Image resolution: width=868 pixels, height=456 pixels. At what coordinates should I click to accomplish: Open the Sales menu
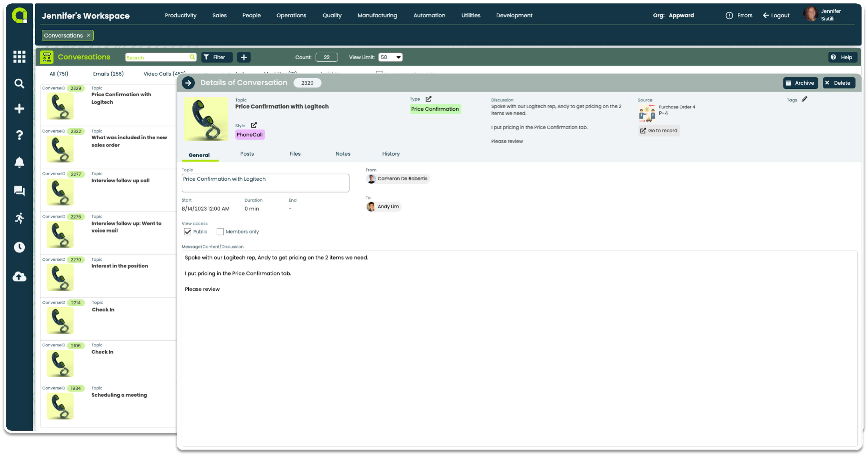pyautogui.click(x=219, y=15)
